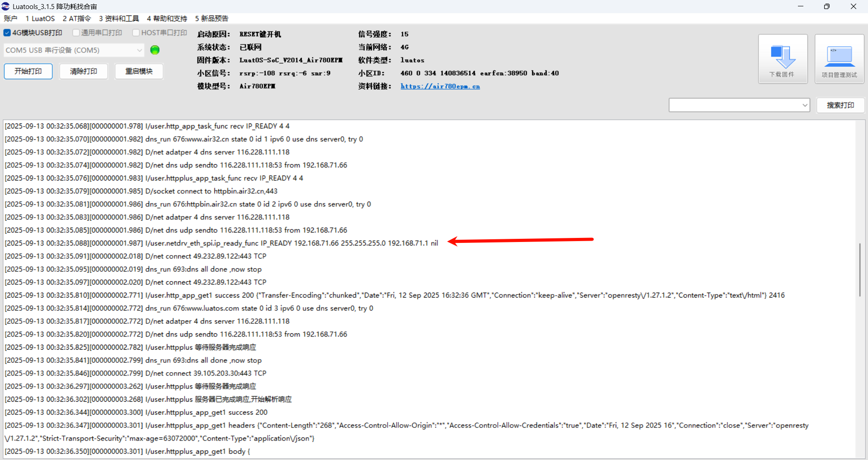Click the 清除打印 button
This screenshot has width=868, height=460.
(x=84, y=71)
